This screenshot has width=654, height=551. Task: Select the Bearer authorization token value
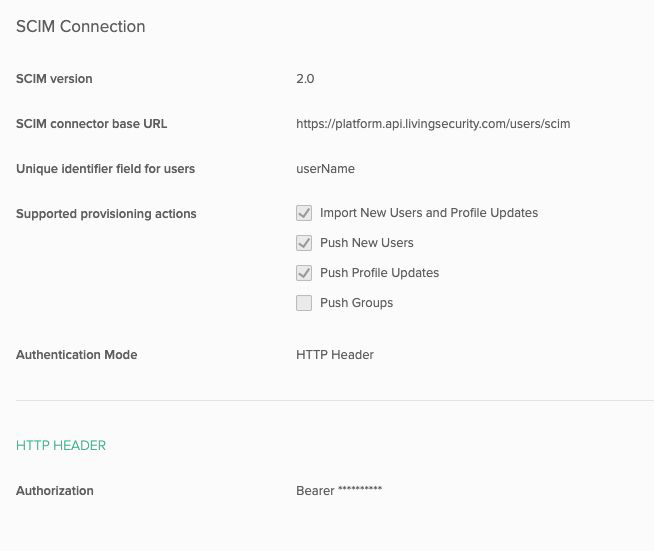tap(339, 491)
